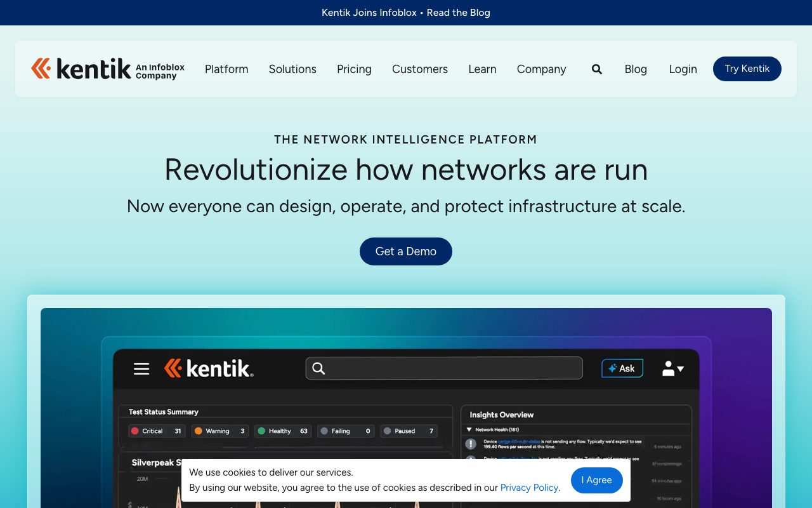Open the Customers menu
This screenshot has height=508, width=812.
(x=420, y=69)
